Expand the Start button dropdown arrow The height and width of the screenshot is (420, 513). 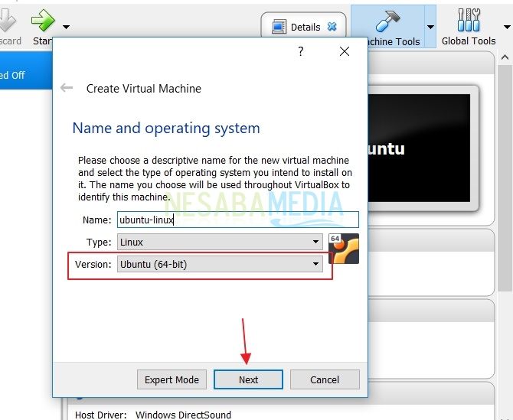(x=66, y=27)
